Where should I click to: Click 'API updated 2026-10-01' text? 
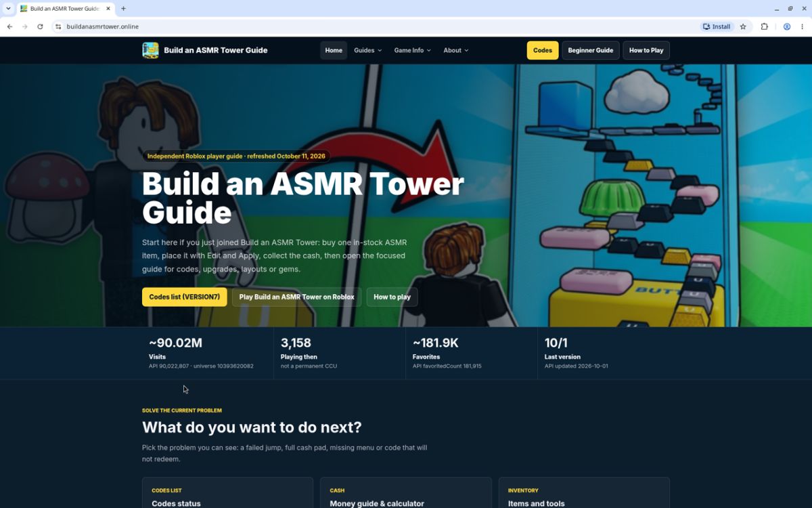[x=577, y=366]
